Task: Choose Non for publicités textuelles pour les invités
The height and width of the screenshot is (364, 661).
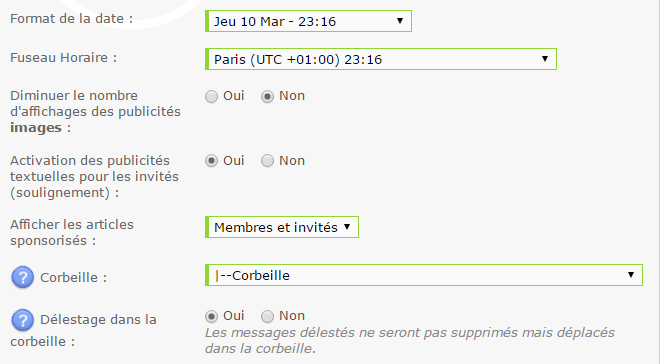Action: coord(267,161)
